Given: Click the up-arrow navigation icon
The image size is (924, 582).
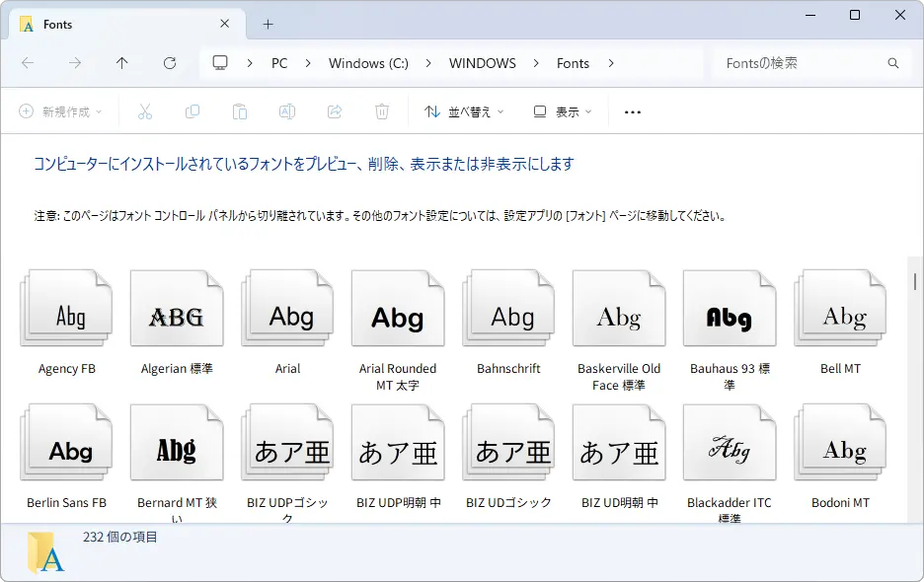Looking at the screenshot, I should 122,62.
